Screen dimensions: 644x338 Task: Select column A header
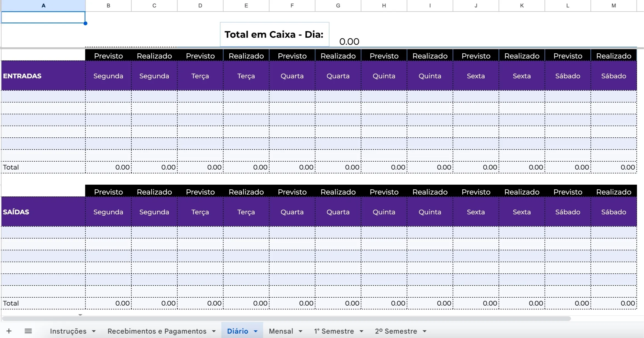coord(43,5)
